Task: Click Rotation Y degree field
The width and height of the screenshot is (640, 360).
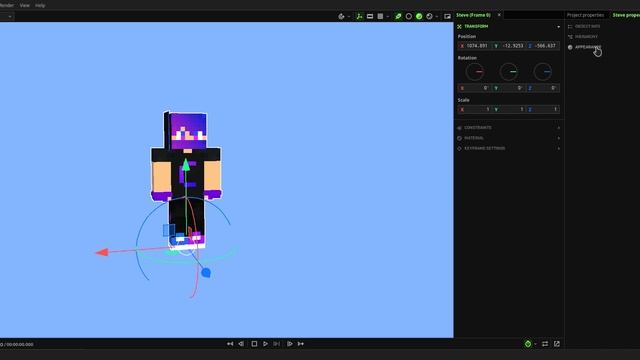Action: click(x=509, y=88)
